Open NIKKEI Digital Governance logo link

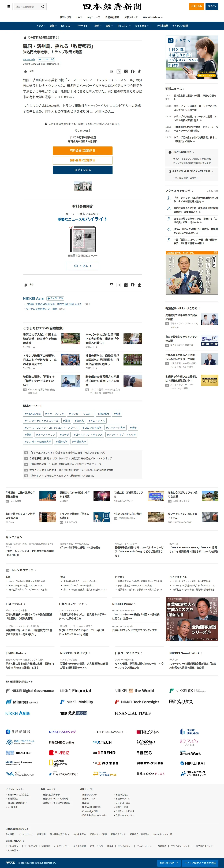pyautogui.click(x=30, y=691)
